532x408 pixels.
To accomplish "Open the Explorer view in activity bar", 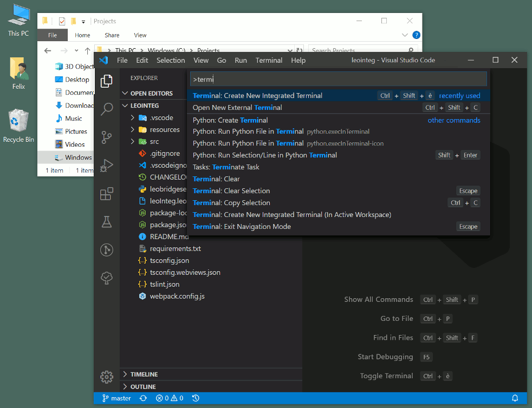I will pyautogui.click(x=107, y=81).
